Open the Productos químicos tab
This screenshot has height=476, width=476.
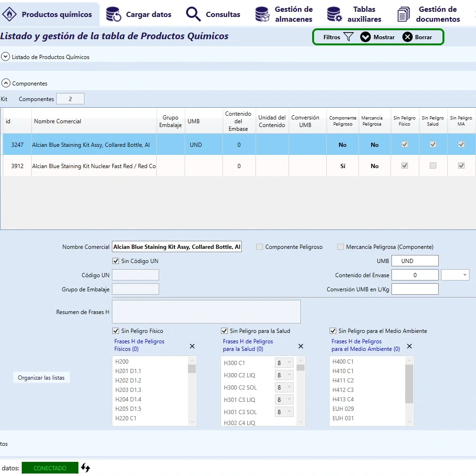(50, 14)
